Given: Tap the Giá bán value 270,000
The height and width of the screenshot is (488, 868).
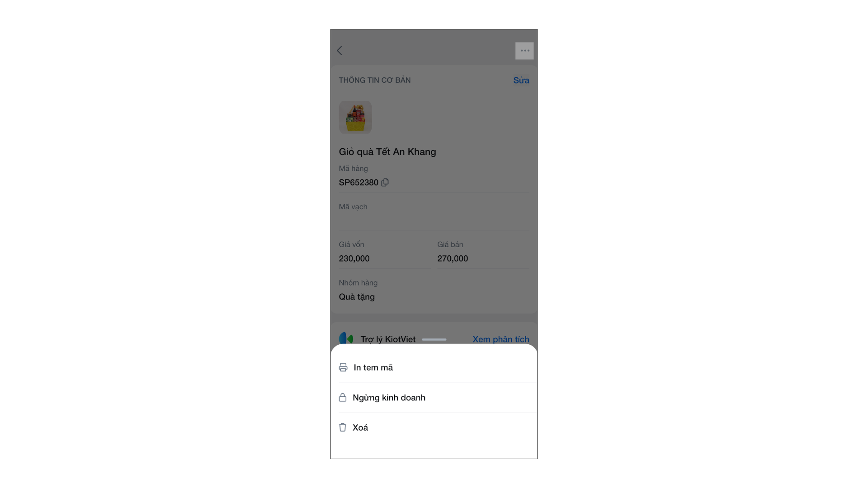Looking at the screenshot, I should 453,258.
